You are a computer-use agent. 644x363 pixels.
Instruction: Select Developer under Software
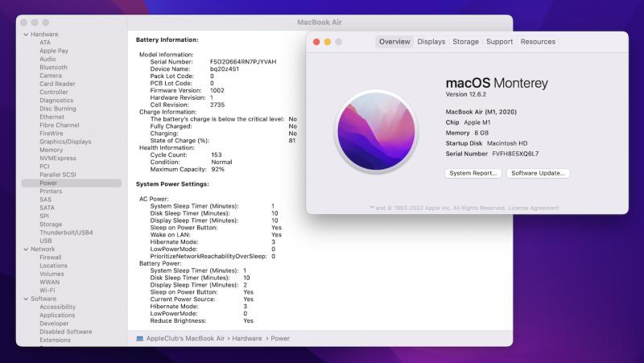click(54, 324)
